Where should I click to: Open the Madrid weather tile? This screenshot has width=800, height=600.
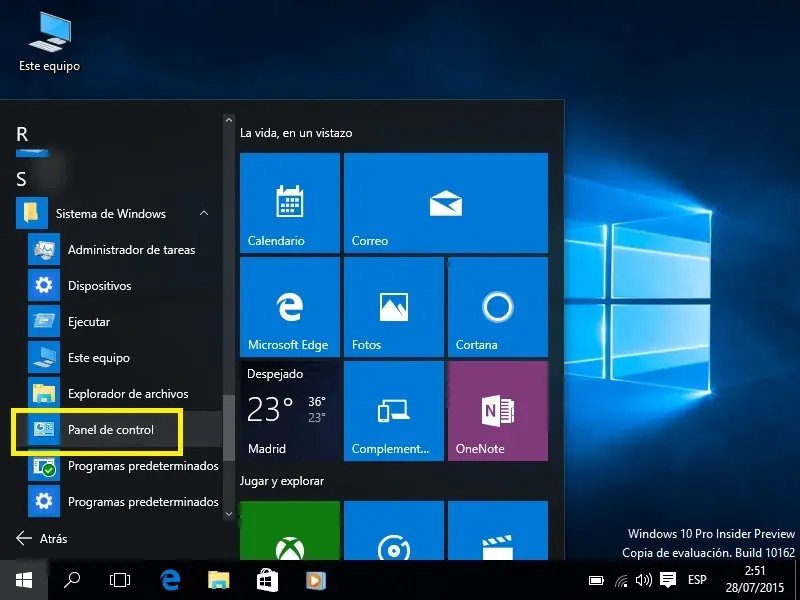click(290, 411)
